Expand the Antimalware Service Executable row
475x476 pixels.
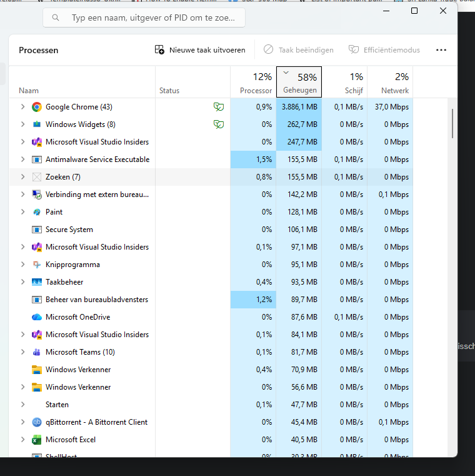click(22, 160)
